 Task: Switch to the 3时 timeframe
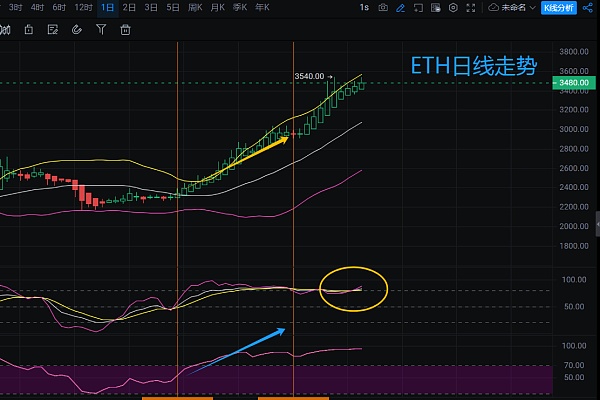(15, 8)
